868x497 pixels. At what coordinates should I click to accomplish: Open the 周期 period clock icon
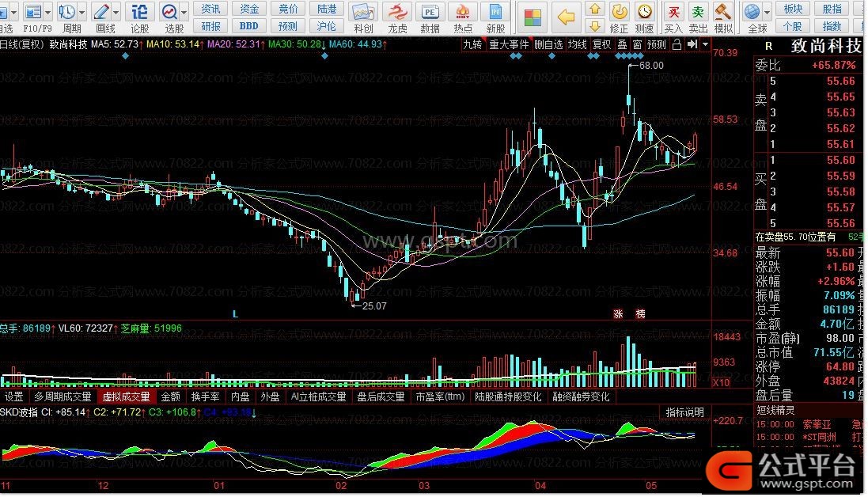pyautogui.click(x=67, y=11)
